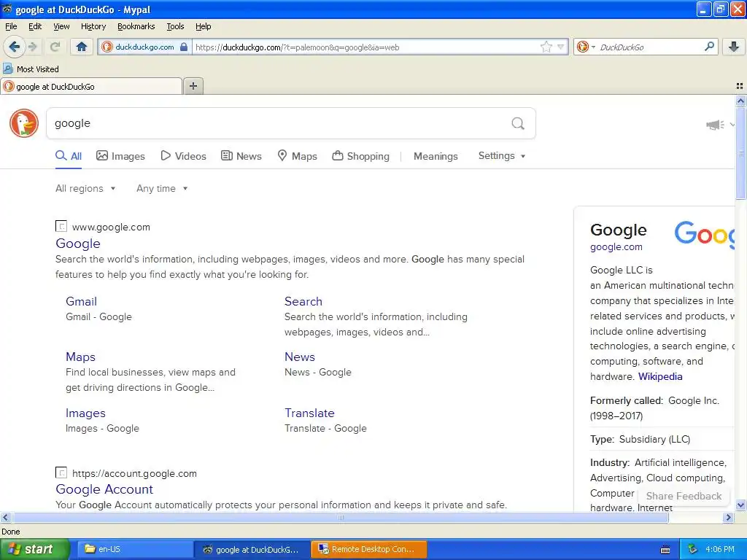Switch to Remote Desktop Connection in taskbar
Image resolution: width=747 pixels, height=560 pixels.
(368, 549)
